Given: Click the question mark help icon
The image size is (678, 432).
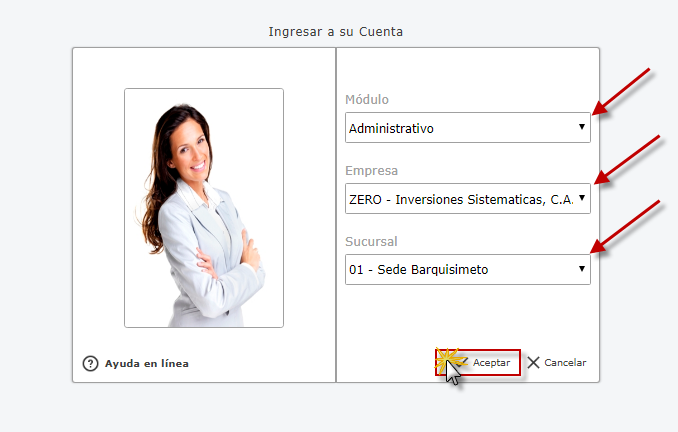Looking at the screenshot, I should click(90, 363).
